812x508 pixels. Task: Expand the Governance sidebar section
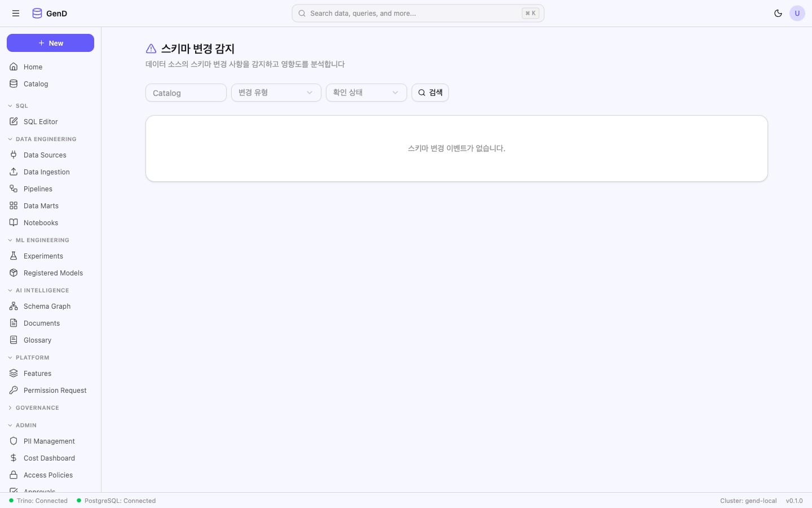(x=37, y=408)
